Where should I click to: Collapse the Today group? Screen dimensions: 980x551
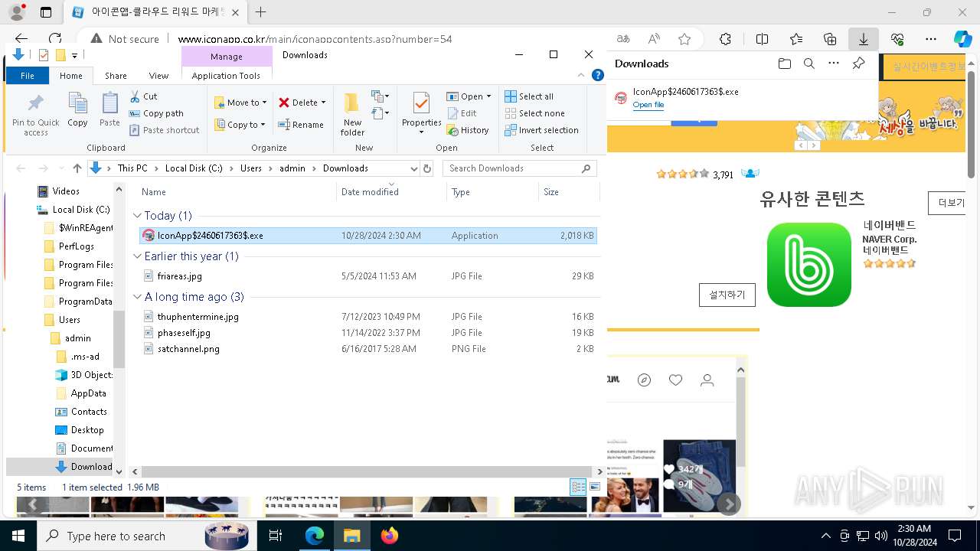[137, 216]
